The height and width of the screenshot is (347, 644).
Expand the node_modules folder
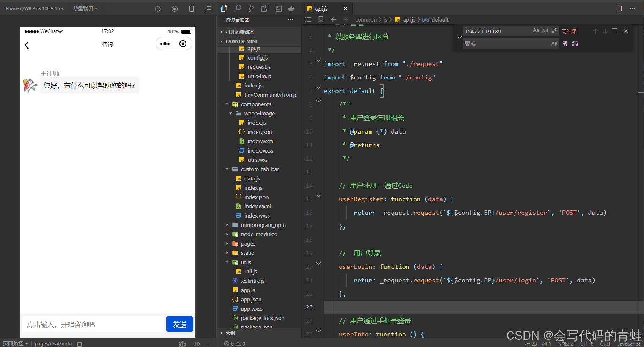(x=259, y=234)
